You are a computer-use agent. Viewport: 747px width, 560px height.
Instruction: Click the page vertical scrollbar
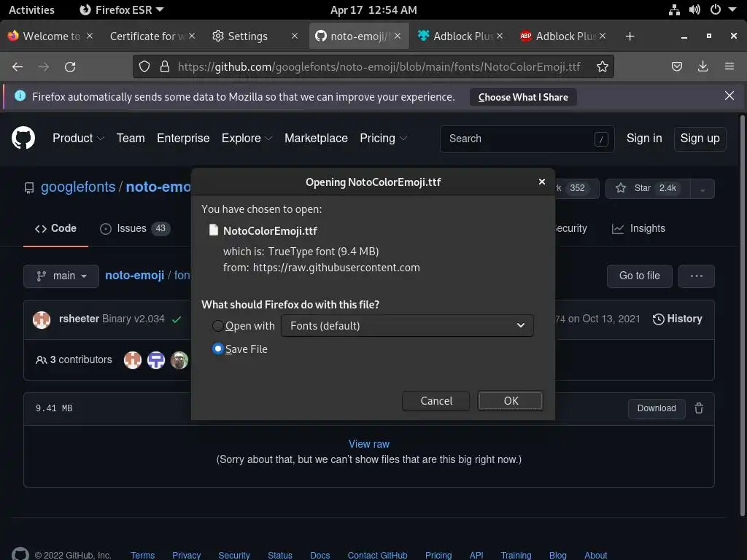pyautogui.click(x=742, y=315)
